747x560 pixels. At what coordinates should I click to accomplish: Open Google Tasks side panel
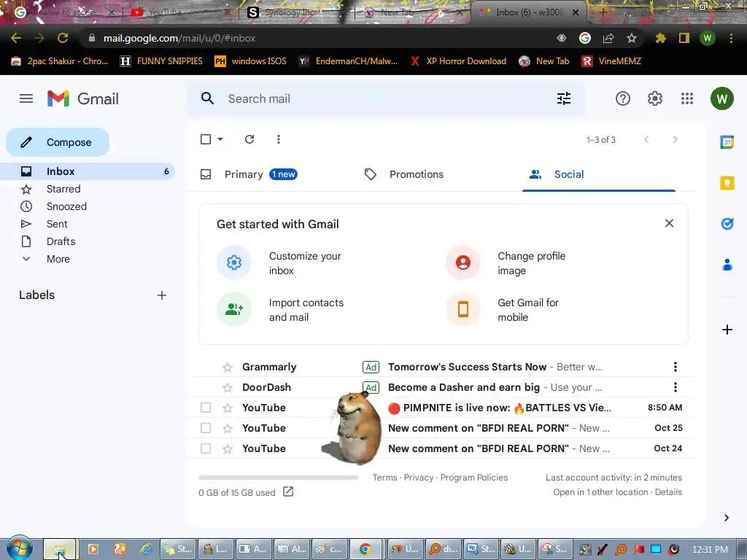tap(727, 223)
